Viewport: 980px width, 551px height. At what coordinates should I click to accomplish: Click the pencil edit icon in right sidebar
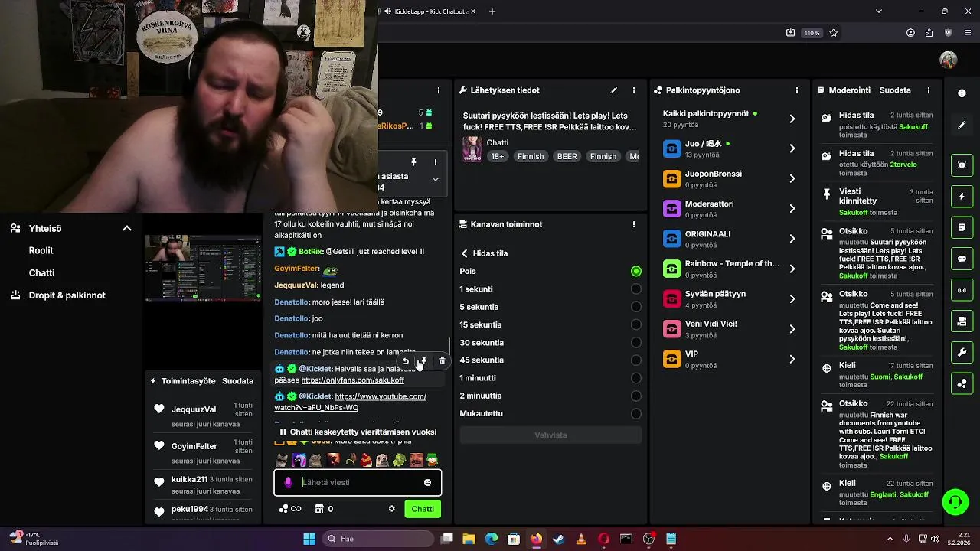coord(962,125)
